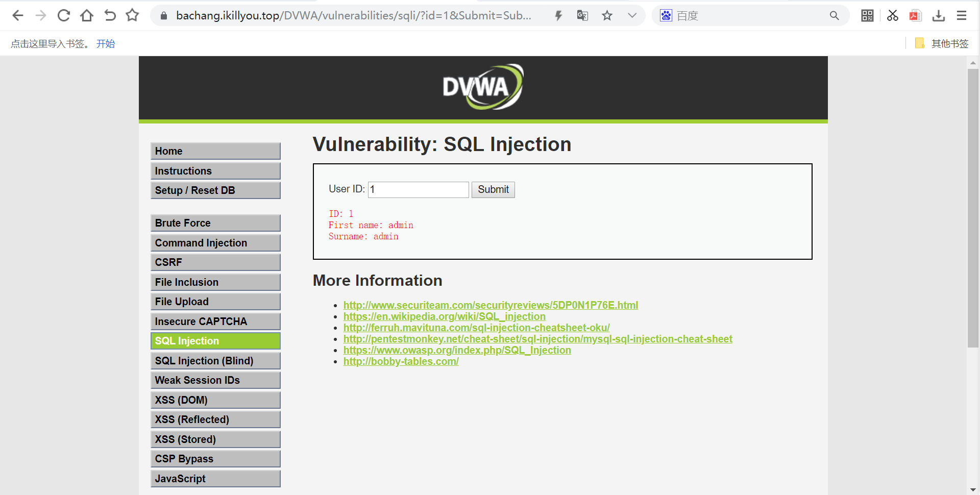The width and height of the screenshot is (980, 495).
Task: Select Command Injection menu item
Action: pos(215,243)
